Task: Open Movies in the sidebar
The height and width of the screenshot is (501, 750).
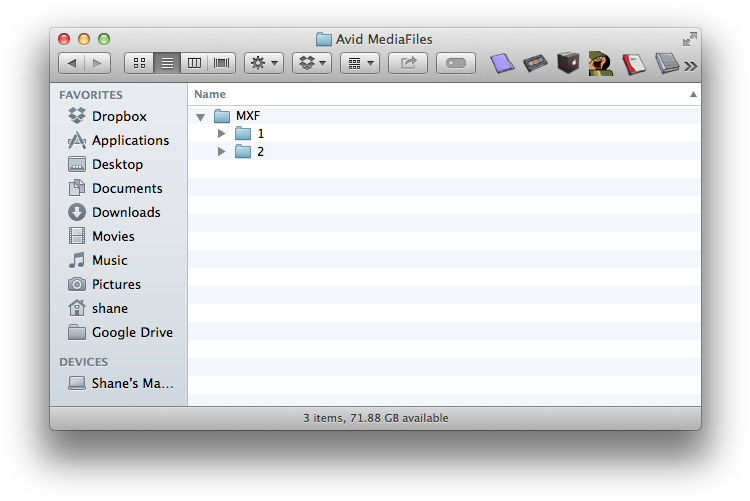Action: pos(119,236)
